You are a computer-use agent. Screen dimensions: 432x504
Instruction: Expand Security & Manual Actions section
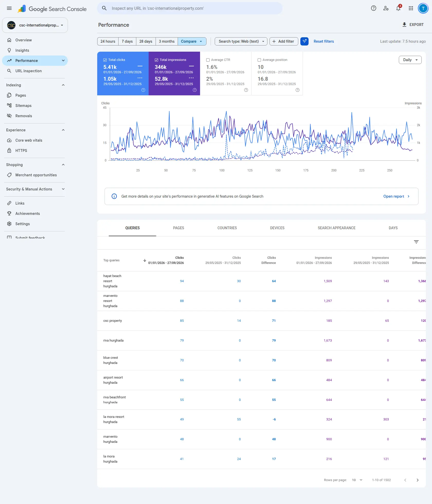63,189
